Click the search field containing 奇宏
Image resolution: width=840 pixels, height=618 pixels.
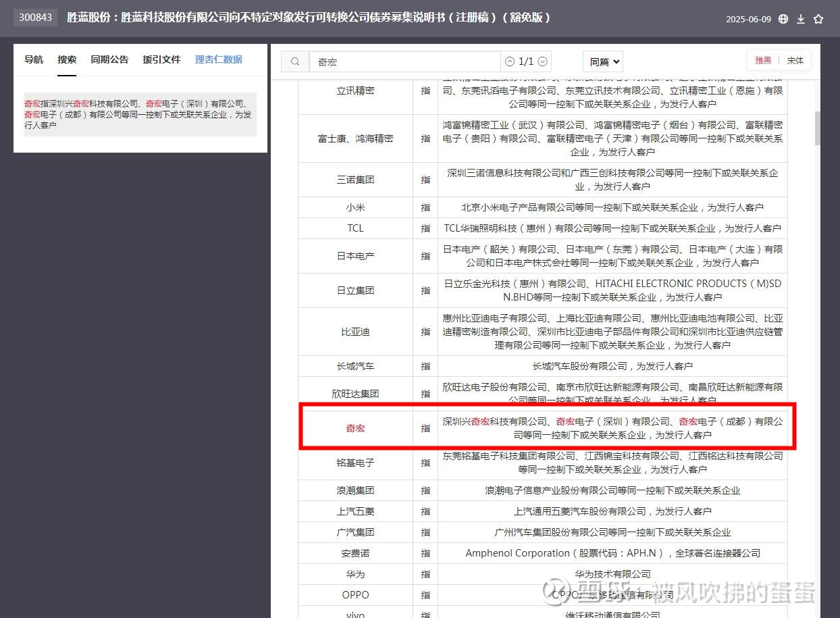click(405, 61)
